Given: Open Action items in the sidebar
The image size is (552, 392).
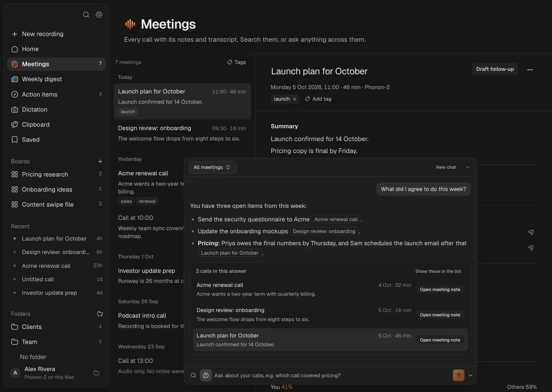Looking at the screenshot, I should (56, 94).
